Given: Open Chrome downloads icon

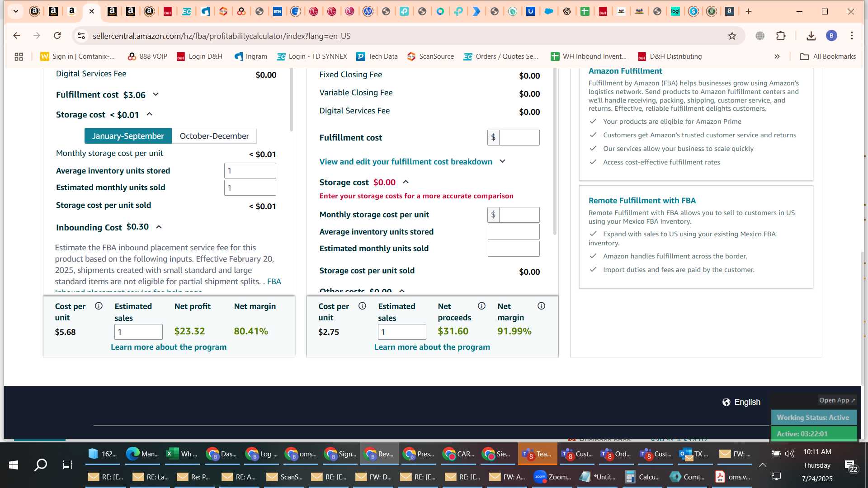Looking at the screenshot, I should pyautogui.click(x=811, y=36).
